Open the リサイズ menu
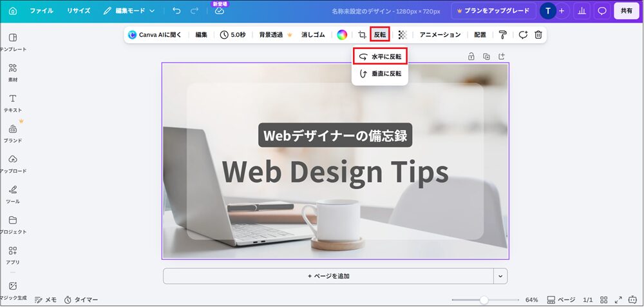The width and height of the screenshot is (644, 307). pyautogui.click(x=79, y=11)
